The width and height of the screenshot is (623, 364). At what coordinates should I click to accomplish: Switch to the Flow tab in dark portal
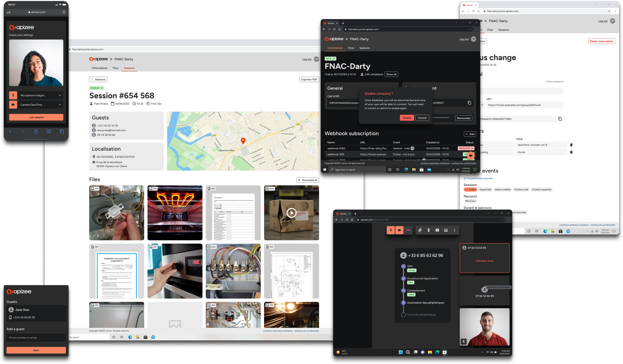[351, 48]
